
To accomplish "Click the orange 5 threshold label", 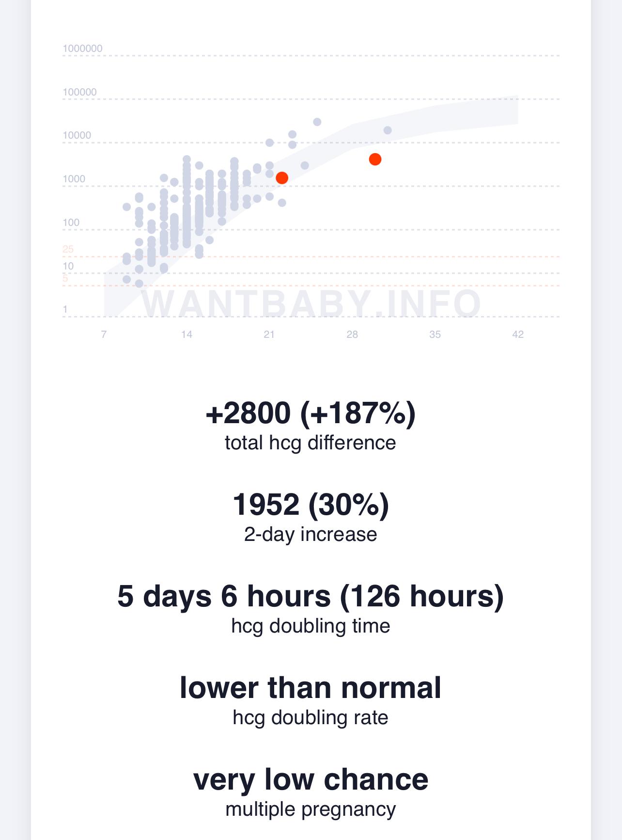I will [x=65, y=278].
